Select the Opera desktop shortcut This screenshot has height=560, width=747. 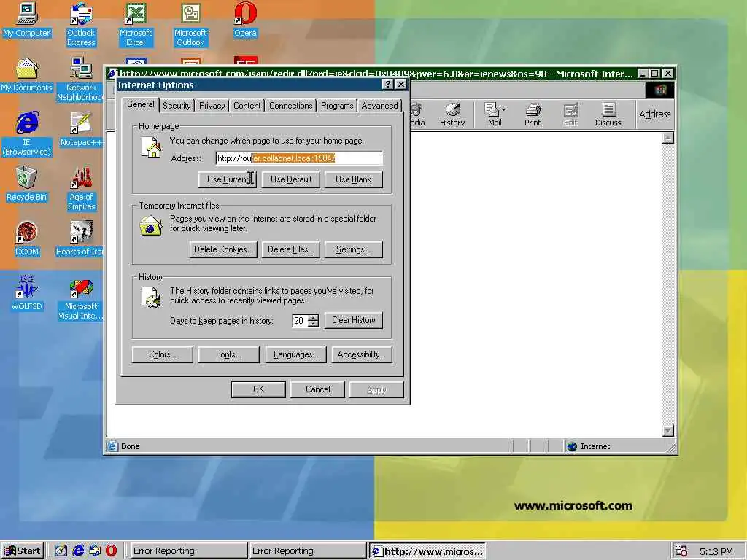(245, 20)
